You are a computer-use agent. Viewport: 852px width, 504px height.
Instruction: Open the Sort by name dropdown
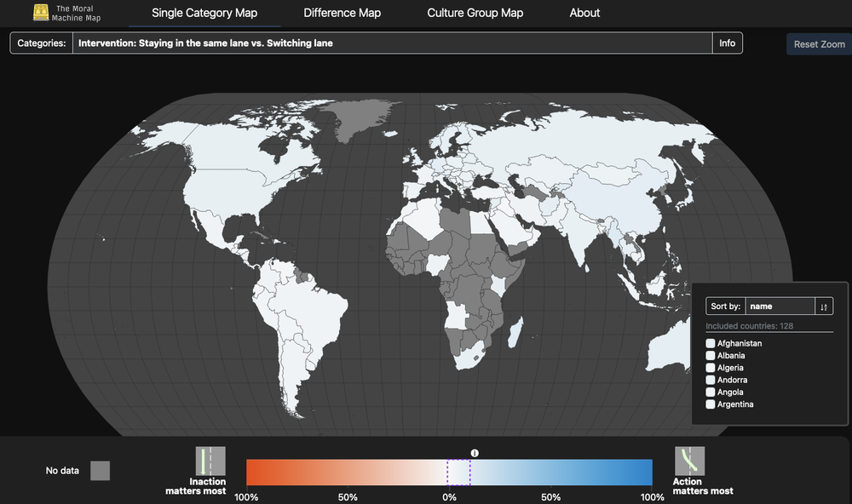coord(780,306)
